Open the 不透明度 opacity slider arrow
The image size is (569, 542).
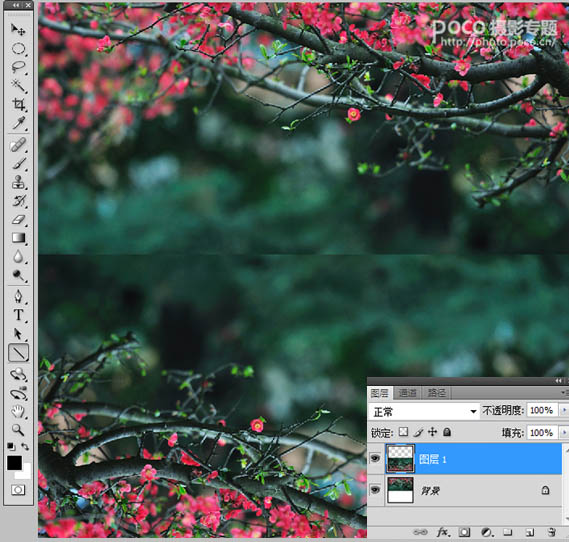[564, 410]
